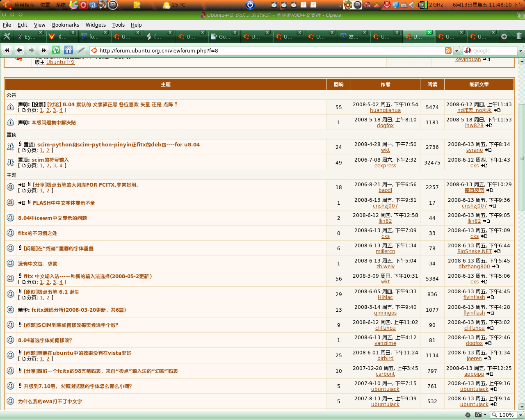525x420 pixels.
Task: Click the sticky icon beside scim的符号输入
Action: 11,162
